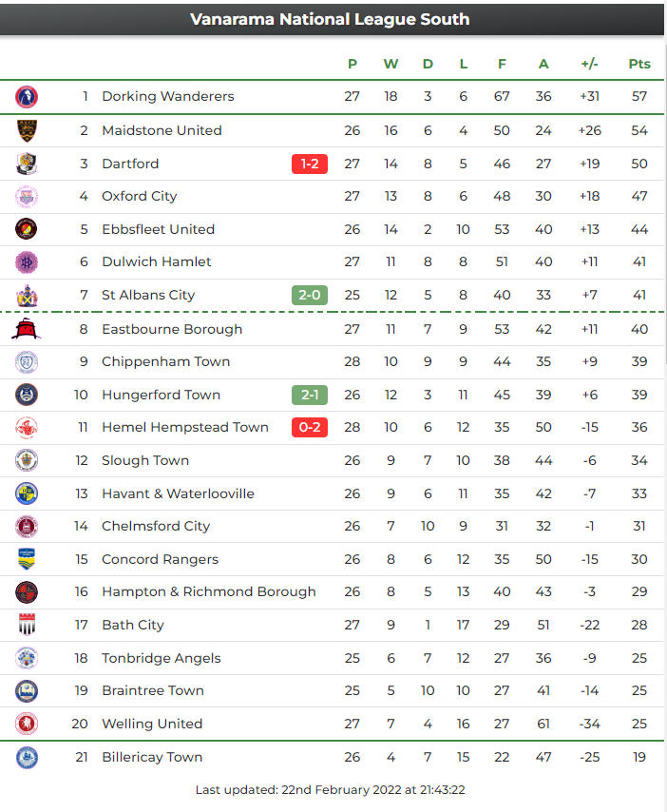Image resolution: width=667 pixels, height=812 pixels.
Task: Open Dartford's 1-2 live score badge
Action: pyautogui.click(x=310, y=164)
